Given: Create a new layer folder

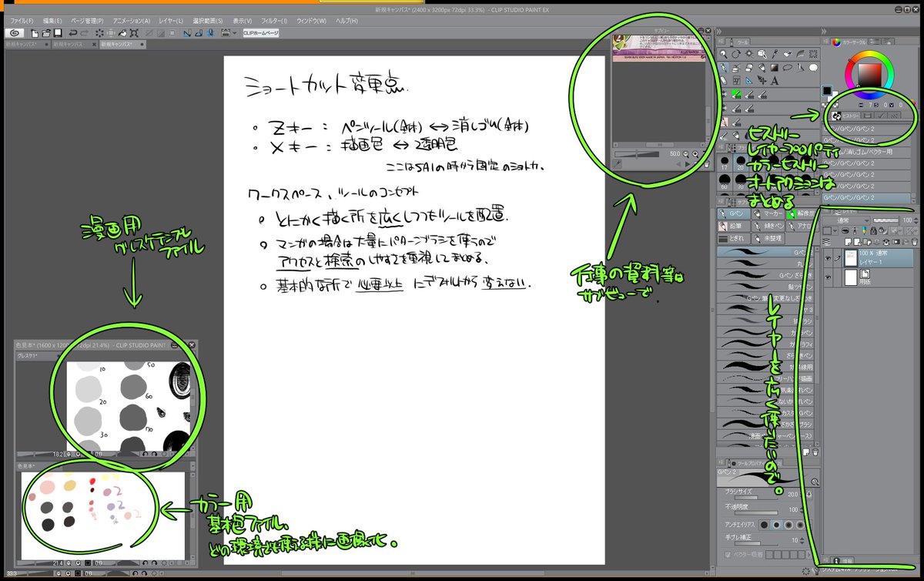Looking at the screenshot, I should click(867, 242).
